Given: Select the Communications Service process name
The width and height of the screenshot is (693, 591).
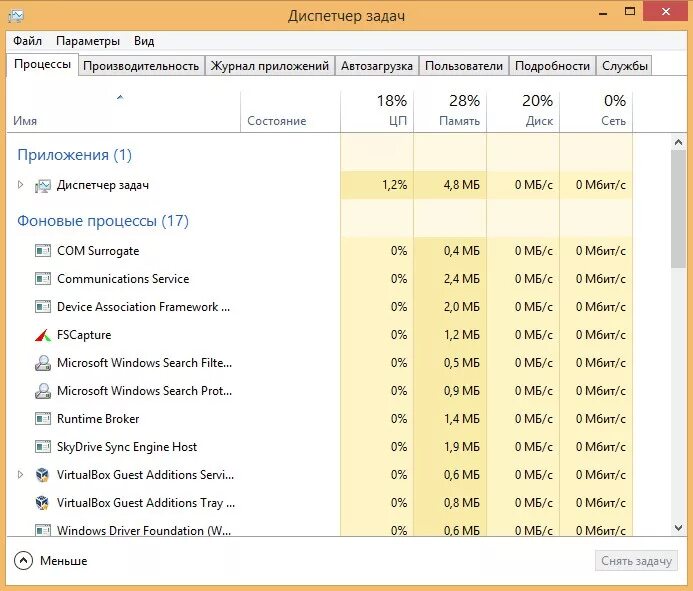Looking at the screenshot, I should coord(123,279).
